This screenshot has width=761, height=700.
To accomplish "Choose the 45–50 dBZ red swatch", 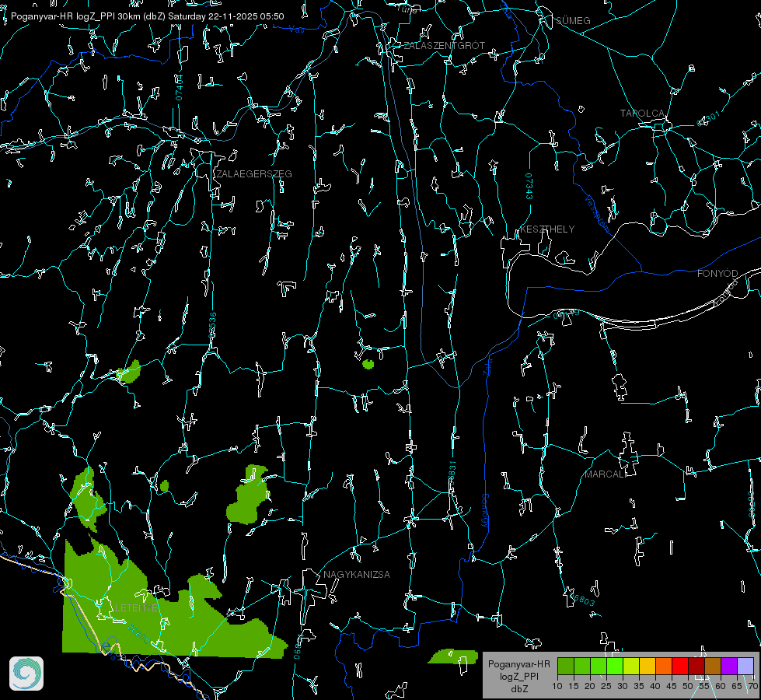I will click(680, 666).
